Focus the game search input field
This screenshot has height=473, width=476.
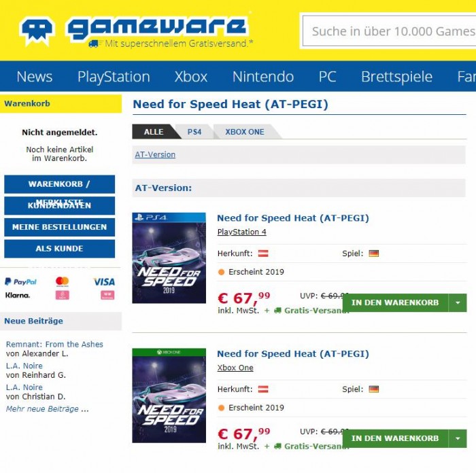tap(390, 31)
